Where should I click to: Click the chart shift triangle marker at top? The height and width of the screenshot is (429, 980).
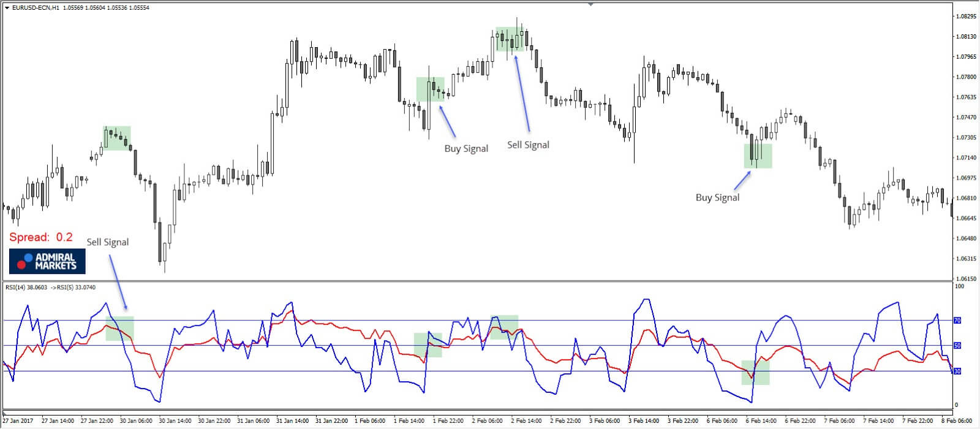coord(590,4)
